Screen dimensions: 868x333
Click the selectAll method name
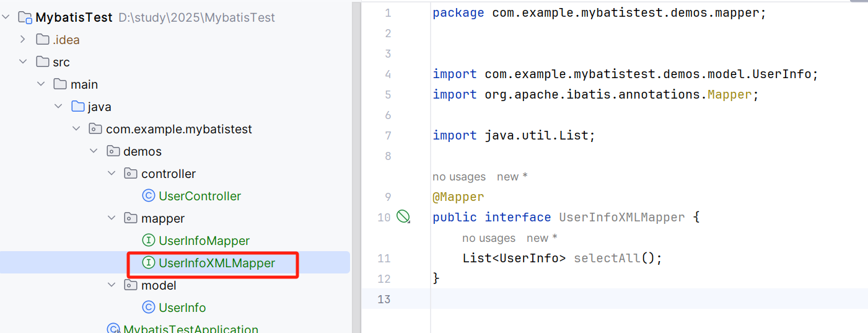point(607,259)
